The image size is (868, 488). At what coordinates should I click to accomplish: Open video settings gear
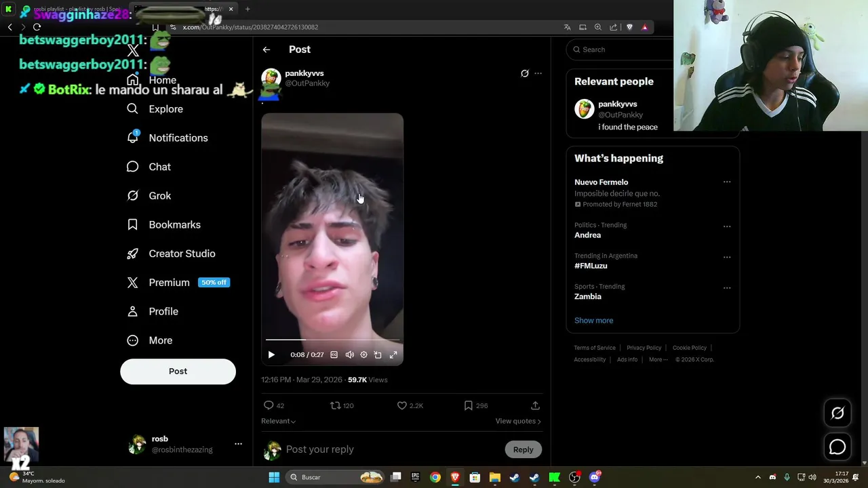coord(363,354)
